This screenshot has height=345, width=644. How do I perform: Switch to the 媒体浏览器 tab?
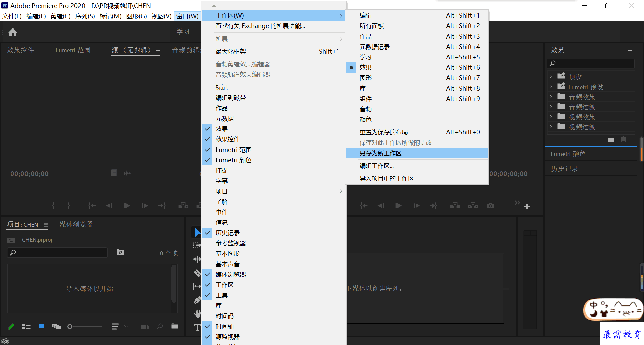(76, 224)
